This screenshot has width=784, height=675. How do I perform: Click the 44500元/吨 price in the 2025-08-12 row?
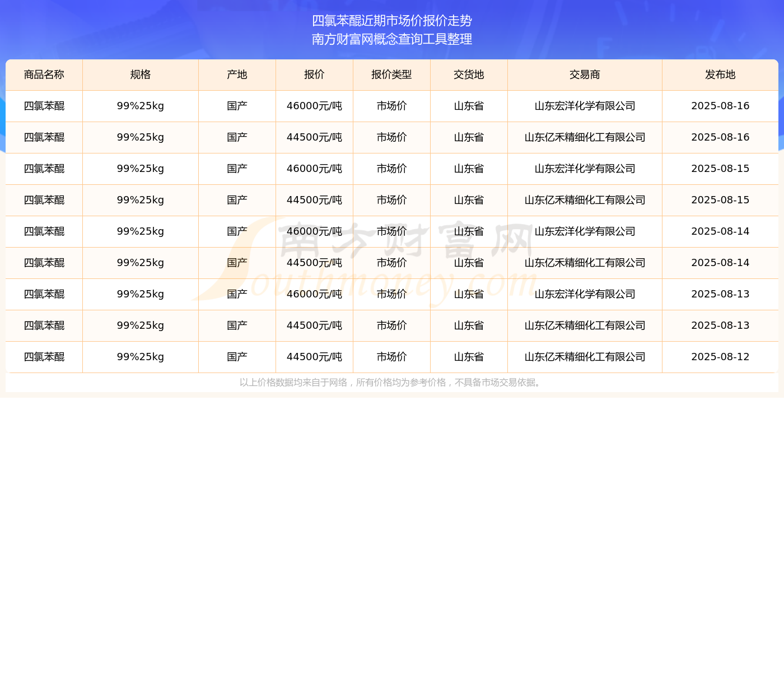pyautogui.click(x=314, y=357)
